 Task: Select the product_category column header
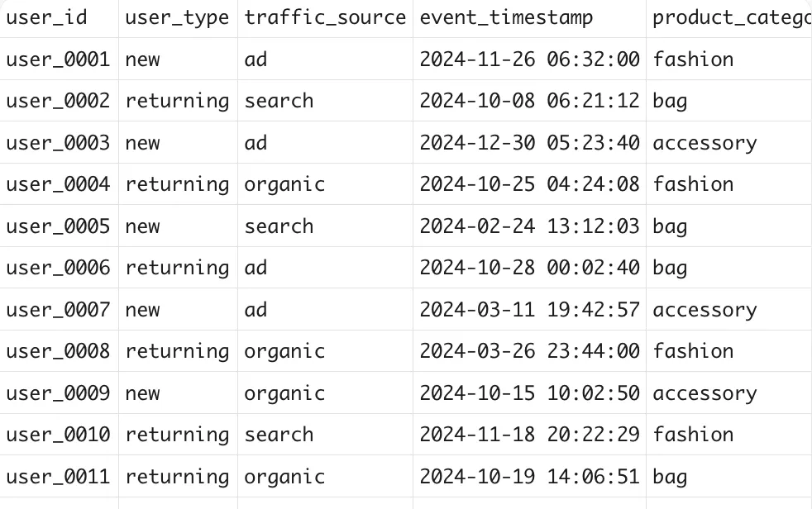[x=729, y=18]
